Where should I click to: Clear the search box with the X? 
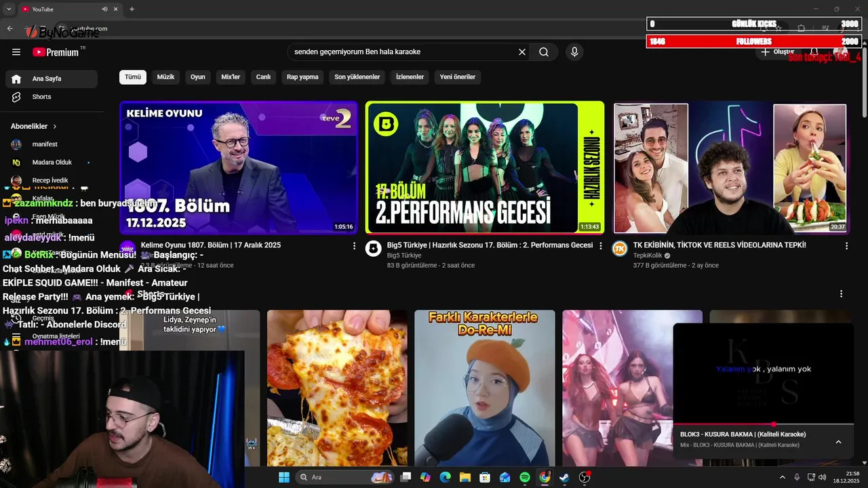pos(522,52)
